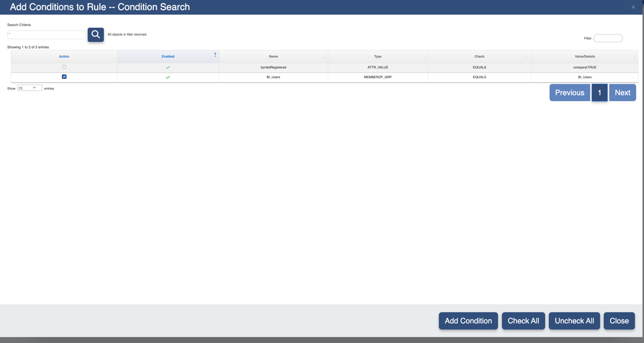Image resolution: width=644 pixels, height=343 pixels.
Task: Go to the Next page
Action: tap(622, 93)
